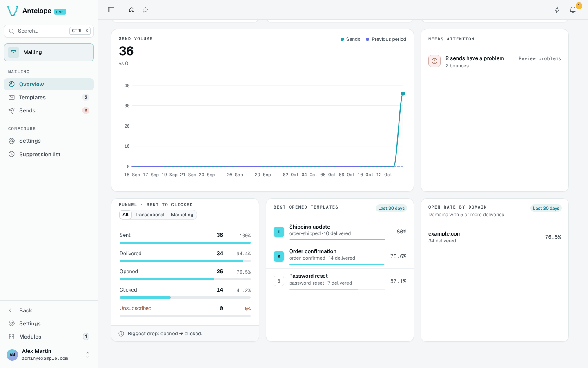Image resolution: width=588 pixels, height=368 pixels.
Task: Open the Mailing module button
Action: 49,52
